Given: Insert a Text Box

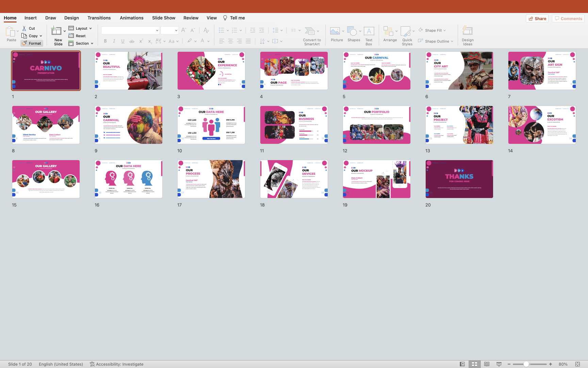Looking at the screenshot, I should 369,31.
